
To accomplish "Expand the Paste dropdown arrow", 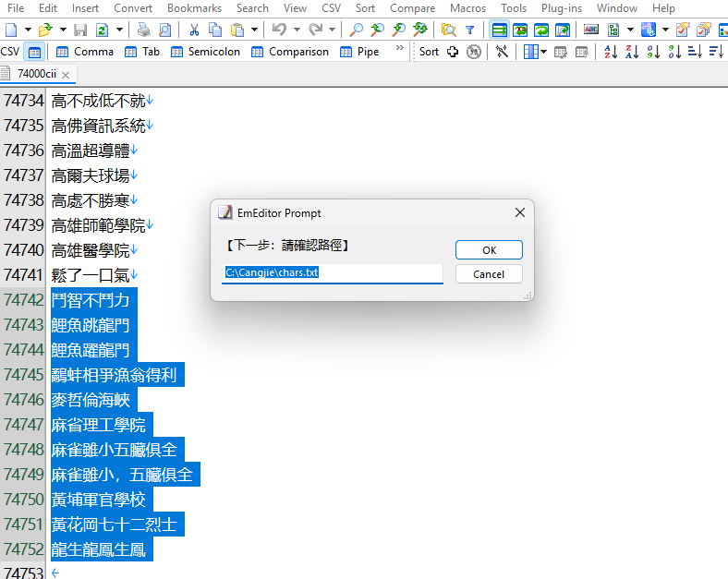I will (254, 30).
